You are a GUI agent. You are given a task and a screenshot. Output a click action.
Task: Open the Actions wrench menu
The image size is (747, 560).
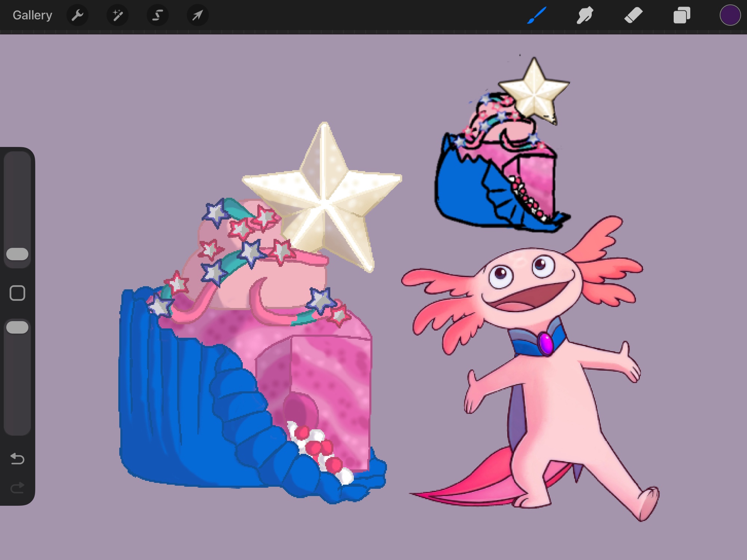coord(77,15)
